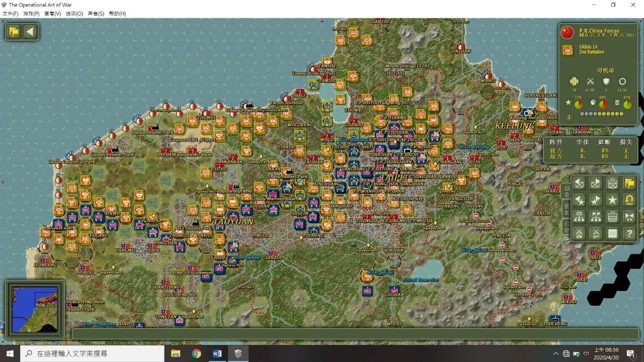Viewport: 644px width, 362px height.
Task: Toggle the shield defense stance icon
Action: tap(606, 81)
